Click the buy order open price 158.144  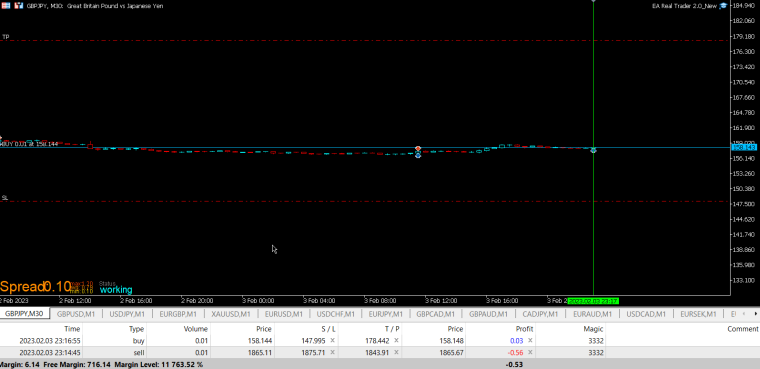pyautogui.click(x=261, y=341)
